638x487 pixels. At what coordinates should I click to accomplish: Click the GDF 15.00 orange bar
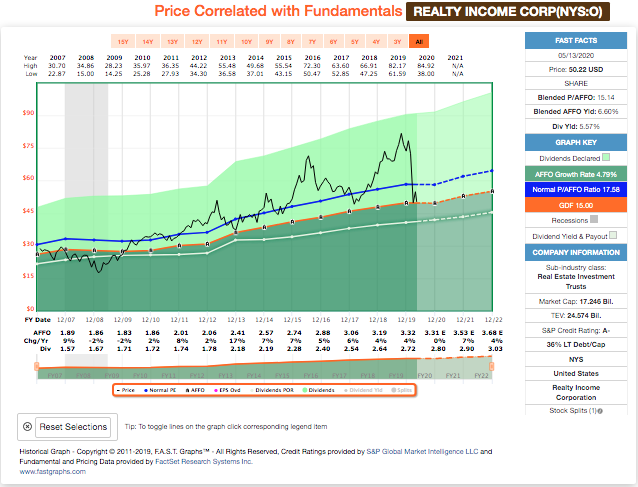(576, 205)
